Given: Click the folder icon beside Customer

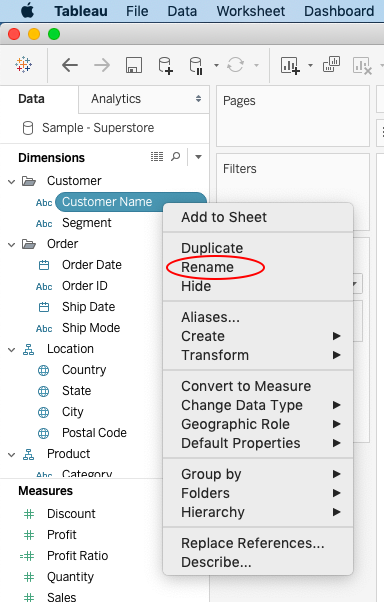Looking at the screenshot, I should pyautogui.click(x=29, y=181).
